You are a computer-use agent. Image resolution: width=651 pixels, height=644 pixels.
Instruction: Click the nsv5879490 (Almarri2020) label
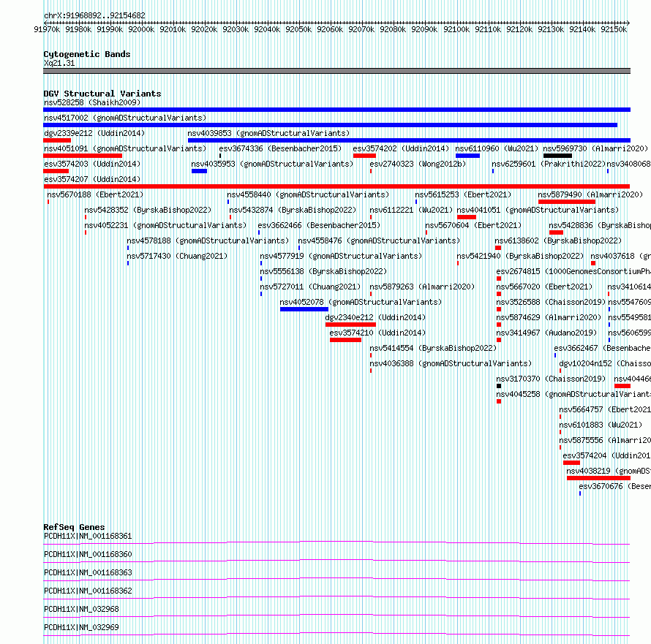[x=590, y=194]
